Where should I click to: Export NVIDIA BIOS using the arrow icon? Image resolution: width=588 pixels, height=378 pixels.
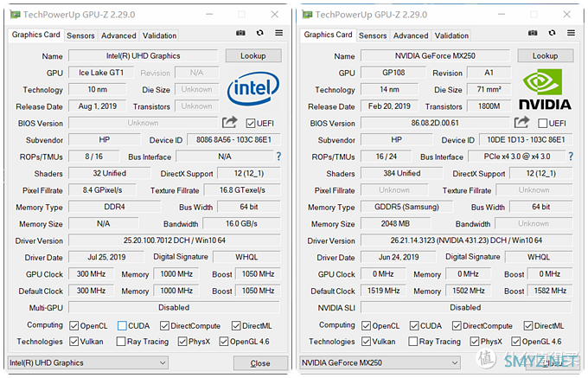tap(521, 122)
